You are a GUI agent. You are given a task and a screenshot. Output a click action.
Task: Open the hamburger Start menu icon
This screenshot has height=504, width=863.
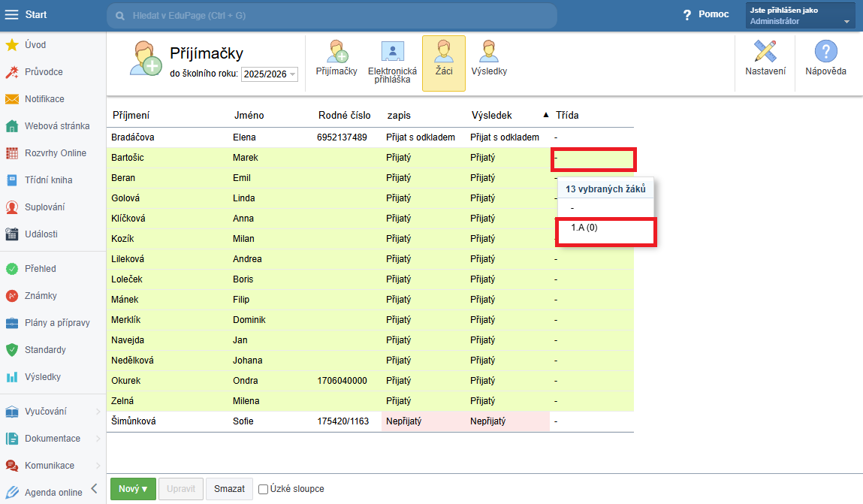point(11,15)
